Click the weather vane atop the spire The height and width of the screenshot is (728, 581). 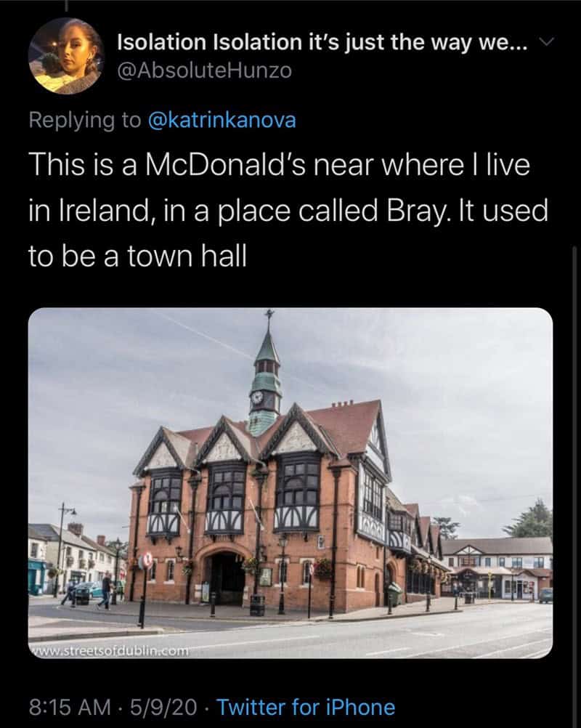click(x=269, y=318)
